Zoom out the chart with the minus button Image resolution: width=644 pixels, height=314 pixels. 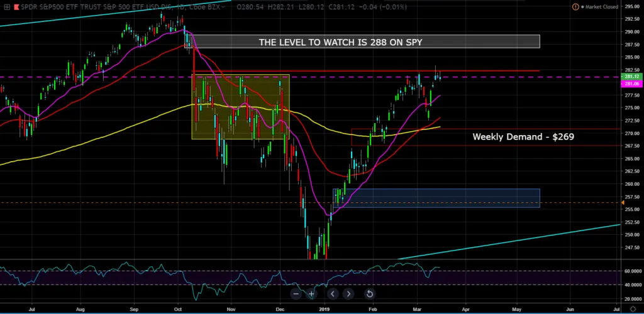[296, 293]
